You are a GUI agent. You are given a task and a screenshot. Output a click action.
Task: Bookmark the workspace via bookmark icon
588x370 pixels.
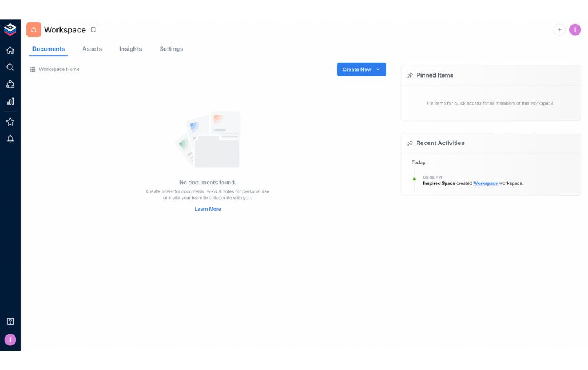coord(93,29)
